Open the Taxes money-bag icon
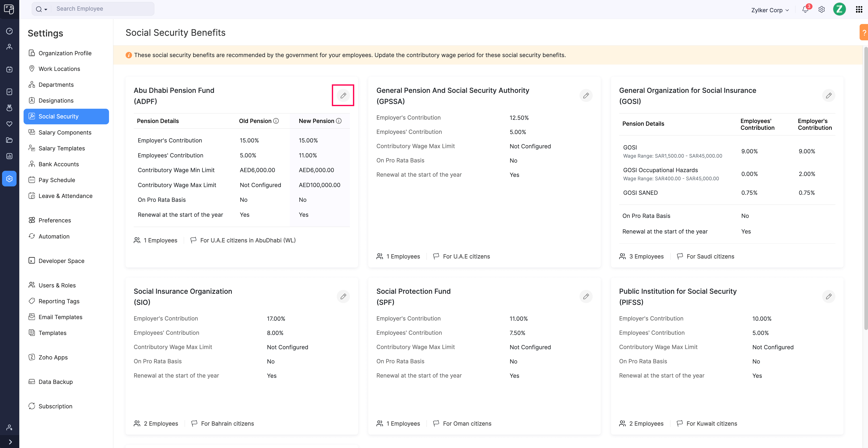Image resolution: width=868 pixels, height=448 pixels. click(9, 108)
